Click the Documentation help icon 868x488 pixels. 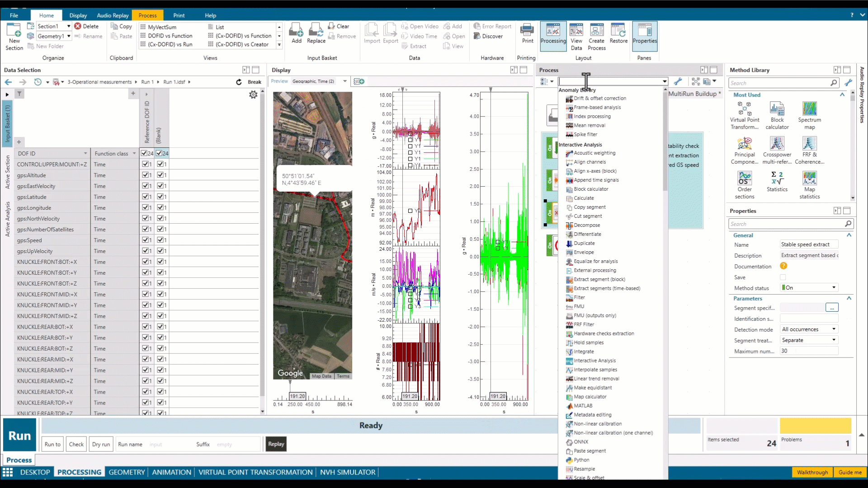tap(783, 266)
